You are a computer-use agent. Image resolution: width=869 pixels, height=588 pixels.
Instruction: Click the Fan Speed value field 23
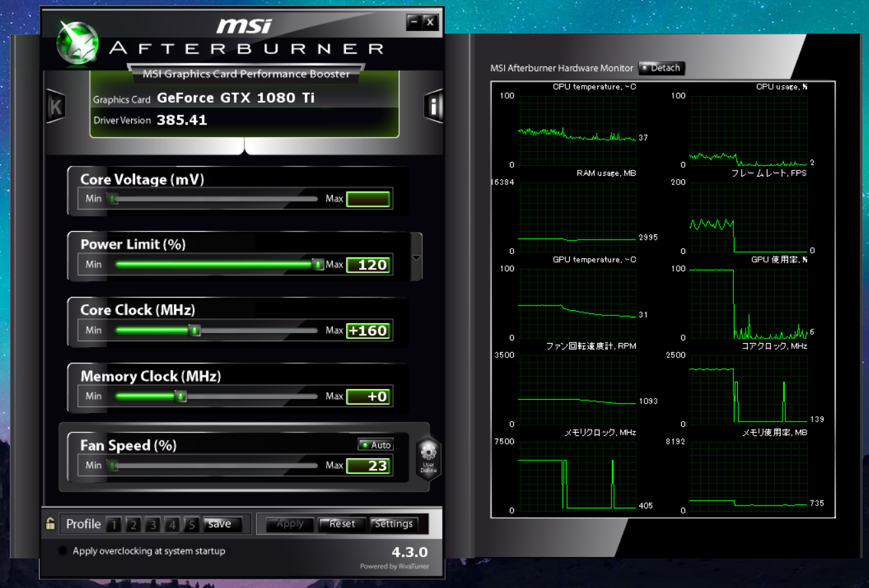[368, 466]
